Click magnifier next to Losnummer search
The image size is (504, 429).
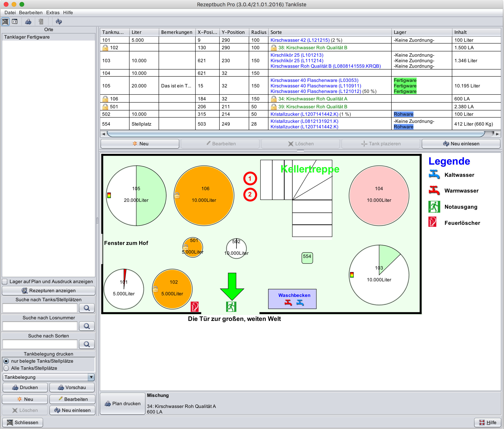click(87, 326)
